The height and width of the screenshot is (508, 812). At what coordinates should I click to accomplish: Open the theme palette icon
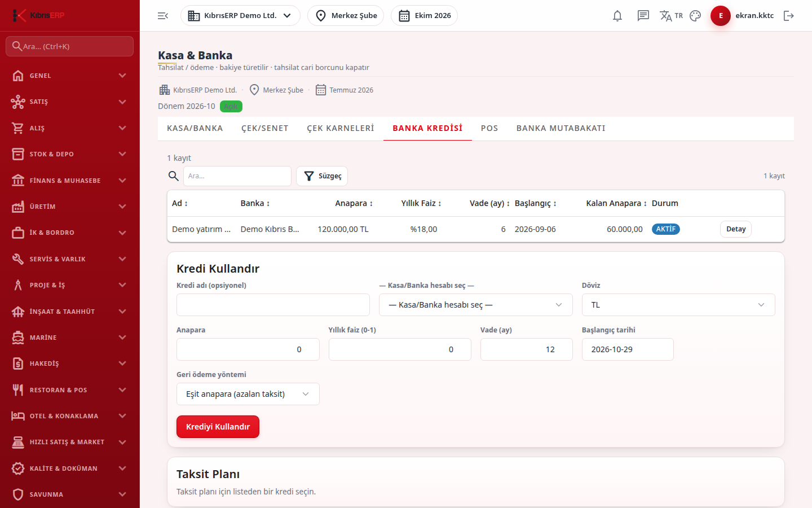coord(695,16)
